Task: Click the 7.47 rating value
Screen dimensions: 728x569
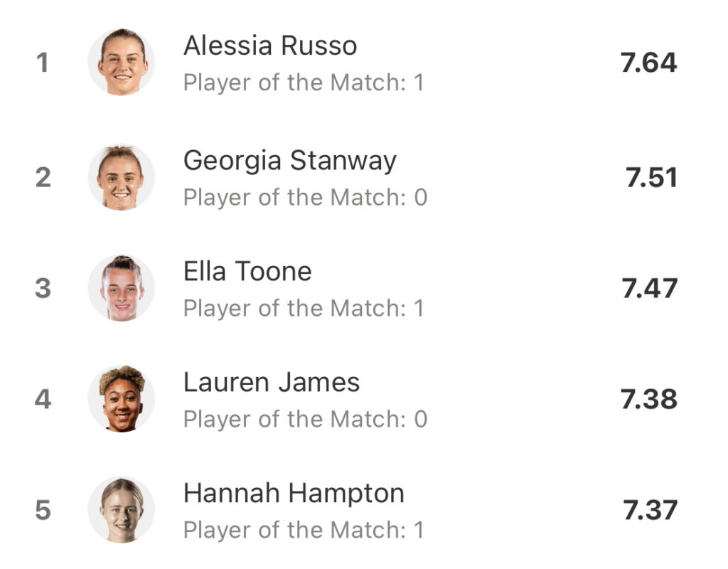Action: click(x=650, y=288)
